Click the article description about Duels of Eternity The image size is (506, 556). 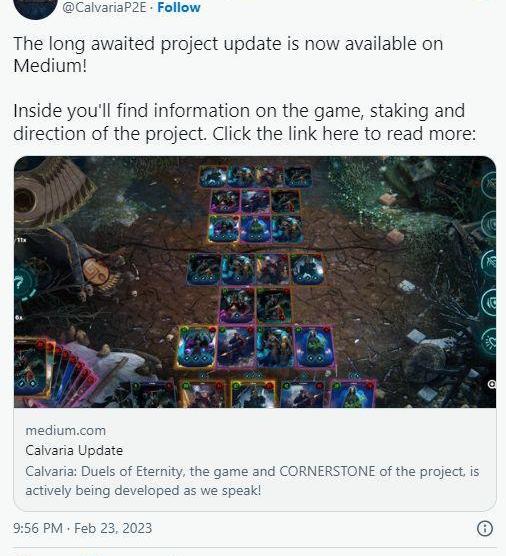(252, 481)
